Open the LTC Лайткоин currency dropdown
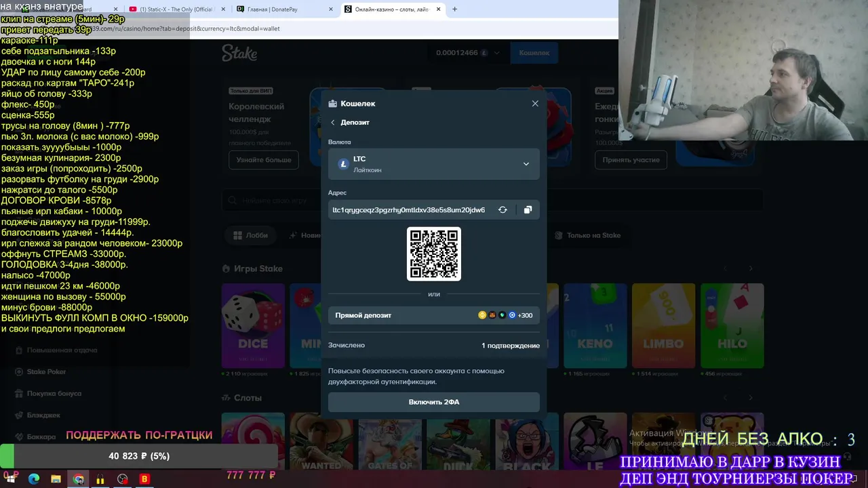Screen dimensions: 868x488 coord(434,164)
